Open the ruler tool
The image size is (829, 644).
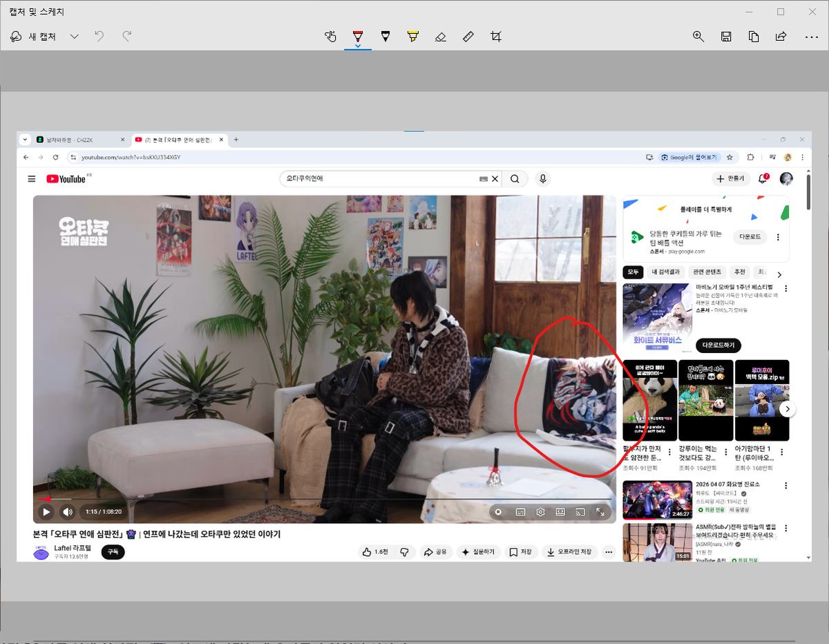(468, 37)
